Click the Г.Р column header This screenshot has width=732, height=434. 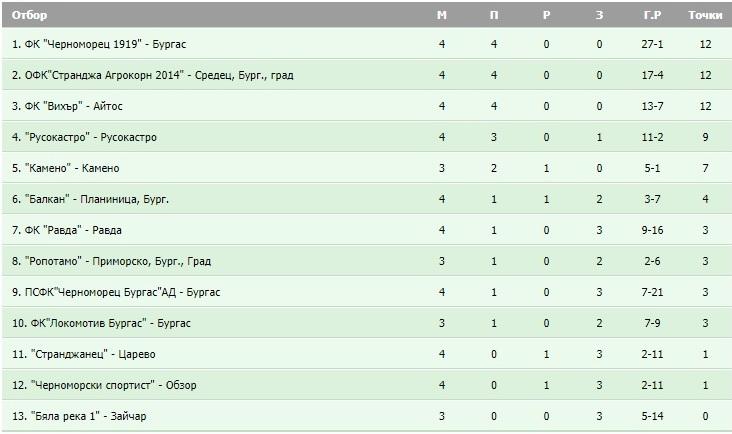[652, 15]
